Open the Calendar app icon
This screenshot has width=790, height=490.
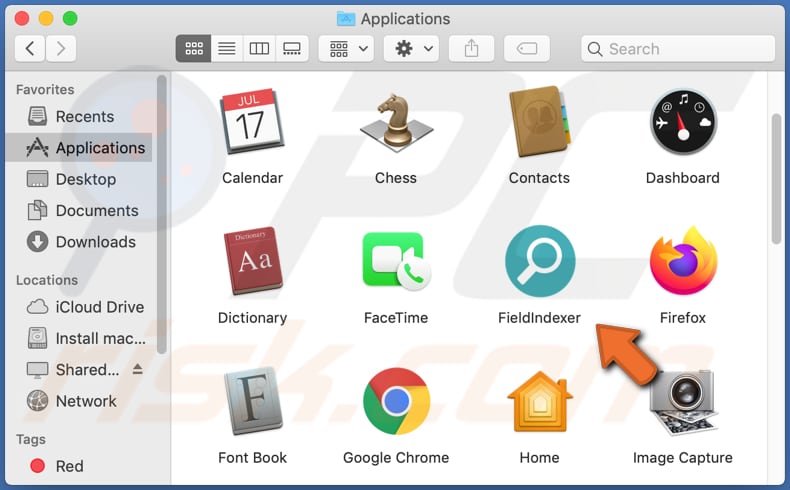(x=252, y=121)
